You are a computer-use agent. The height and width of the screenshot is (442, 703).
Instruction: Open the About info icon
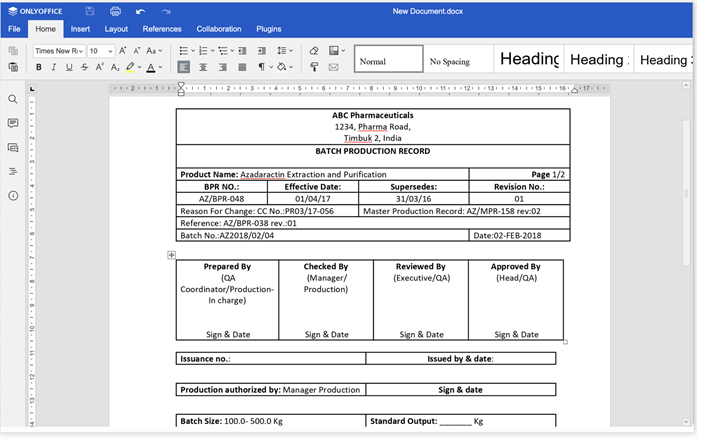tap(13, 196)
